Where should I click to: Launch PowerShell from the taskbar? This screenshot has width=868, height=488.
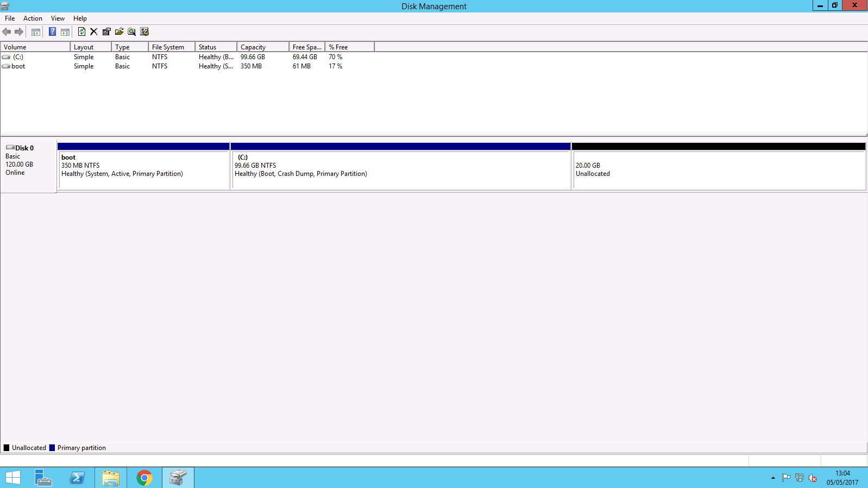pos(77,478)
